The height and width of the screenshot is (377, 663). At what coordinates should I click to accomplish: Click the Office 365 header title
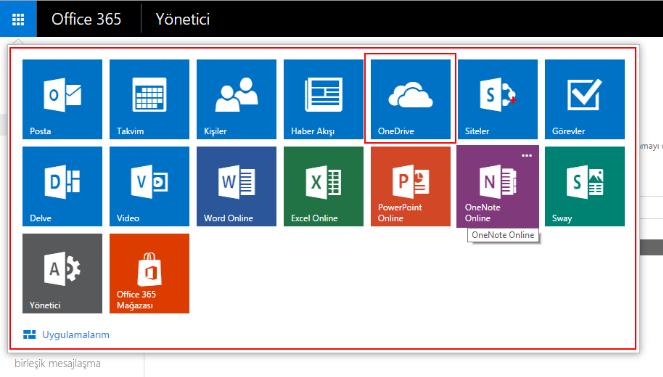[86, 19]
